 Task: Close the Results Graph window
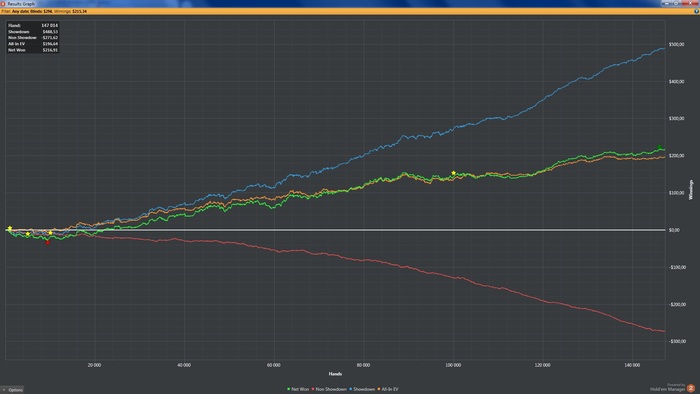(690, 3)
